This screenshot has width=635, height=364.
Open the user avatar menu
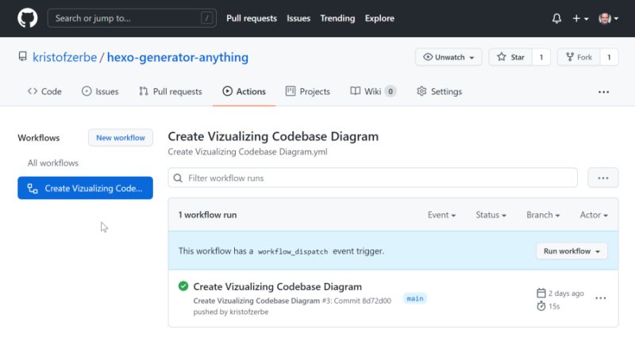[608, 18]
